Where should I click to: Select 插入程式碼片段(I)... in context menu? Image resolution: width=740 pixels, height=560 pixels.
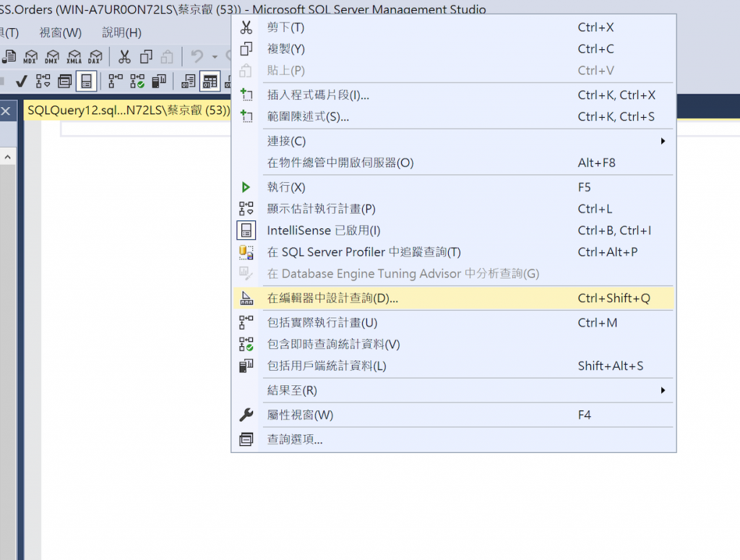coord(454,95)
